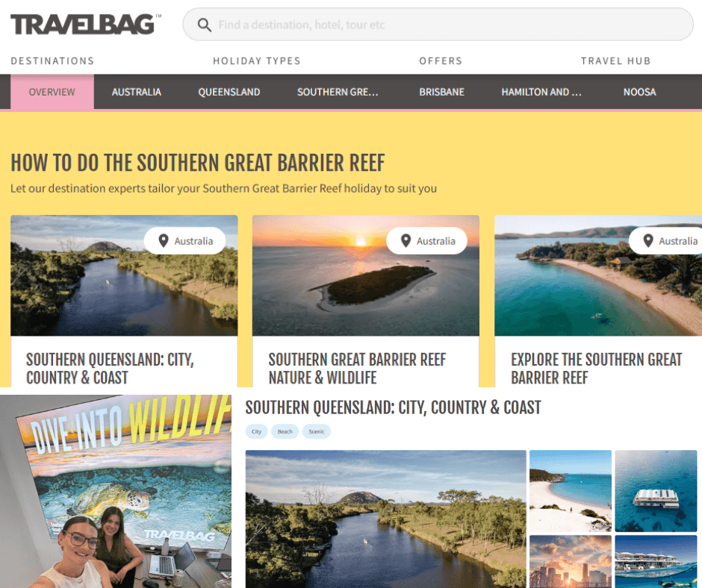The image size is (702, 588).
Task: Open Southern Great Barrier Reef Nature & Wildlife
Action: tap(366, 301)
